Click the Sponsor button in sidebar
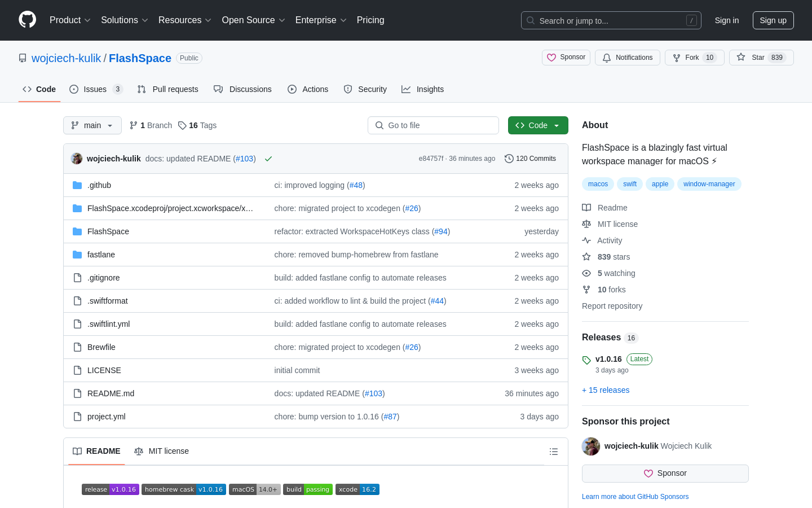812x508 pixels. [x=665, y=474]
